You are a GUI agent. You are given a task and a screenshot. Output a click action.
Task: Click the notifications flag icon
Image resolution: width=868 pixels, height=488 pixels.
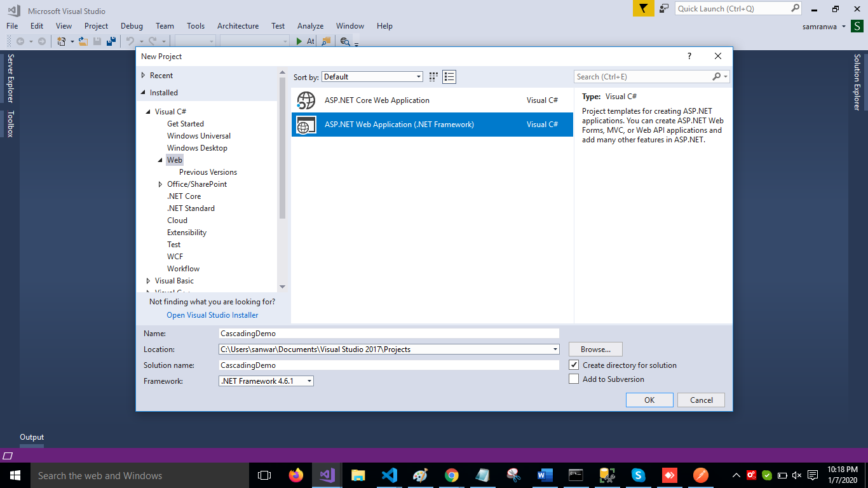(x=643, y=9)
